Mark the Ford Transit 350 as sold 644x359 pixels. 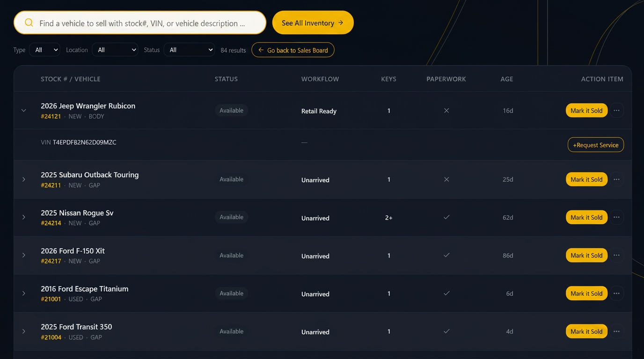tap(586, 331)
